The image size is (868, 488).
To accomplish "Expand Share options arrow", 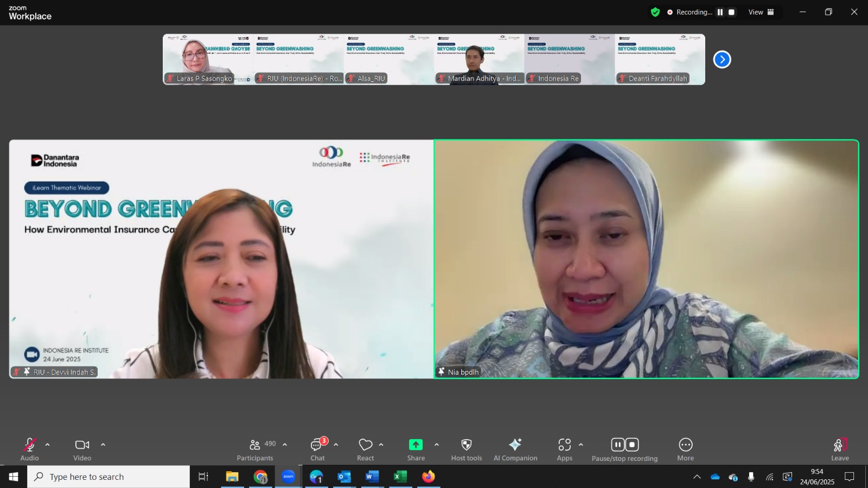I will 437,445.
